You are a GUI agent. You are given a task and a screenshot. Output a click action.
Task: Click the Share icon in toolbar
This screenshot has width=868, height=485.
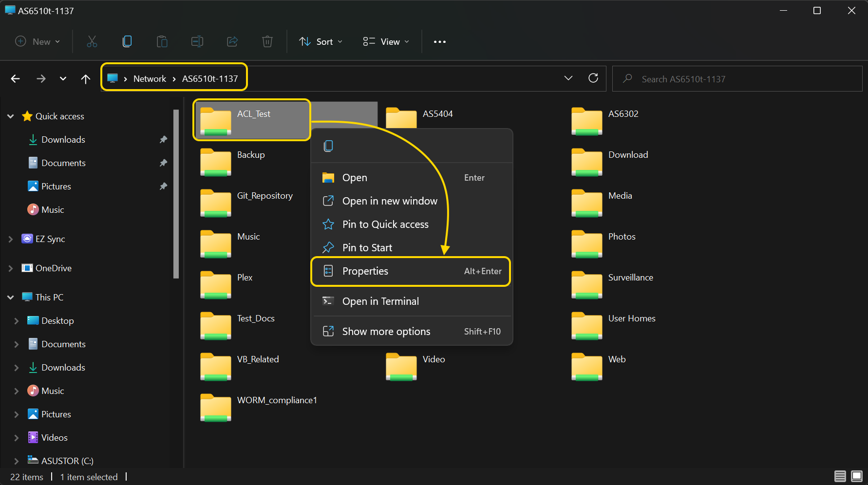[x=232, y=41]
